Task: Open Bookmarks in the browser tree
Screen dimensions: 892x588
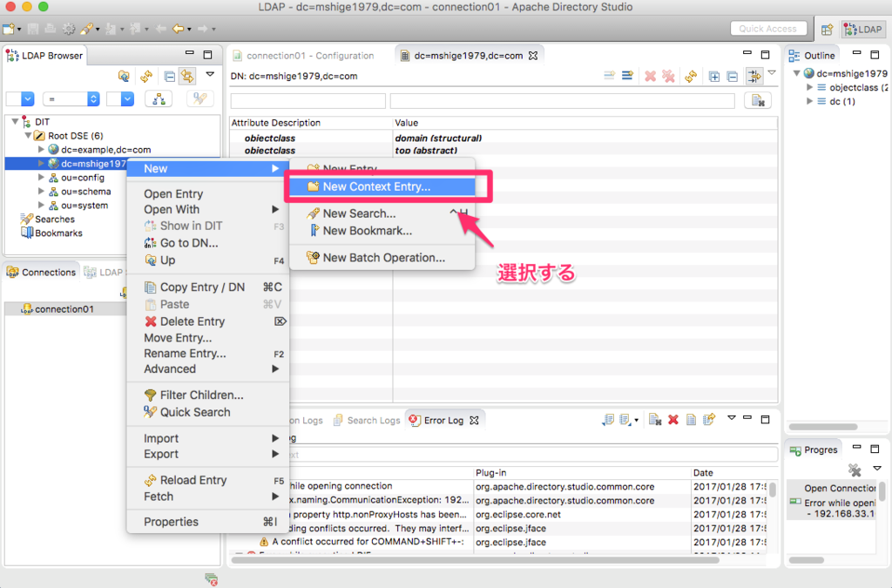Action: pyautogui.click(x=51, y=233)
